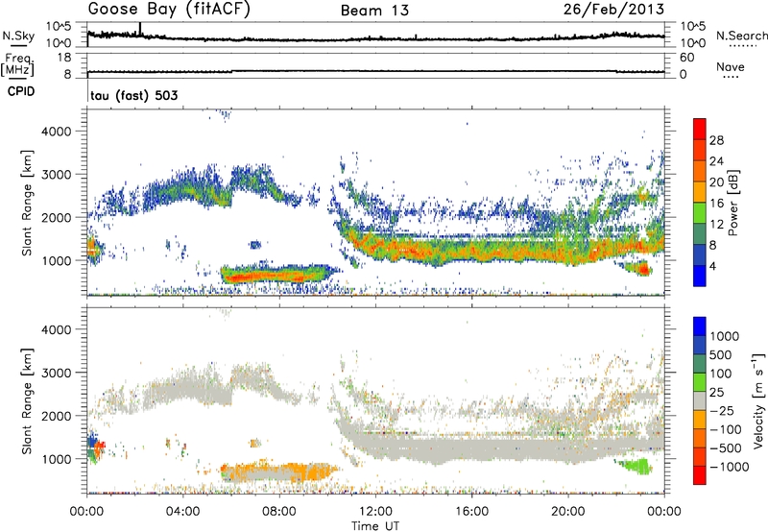Click the "Goose Bay (fitACF)" title text
Viewport: 768px width, 532px height.
(x=169, y=10)
